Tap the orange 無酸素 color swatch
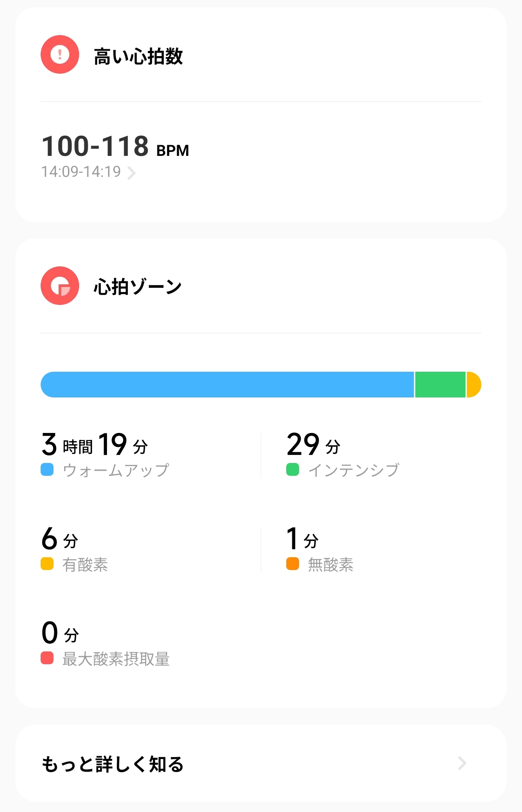This screenshot has width=522, height=812. tap(293, 564)
